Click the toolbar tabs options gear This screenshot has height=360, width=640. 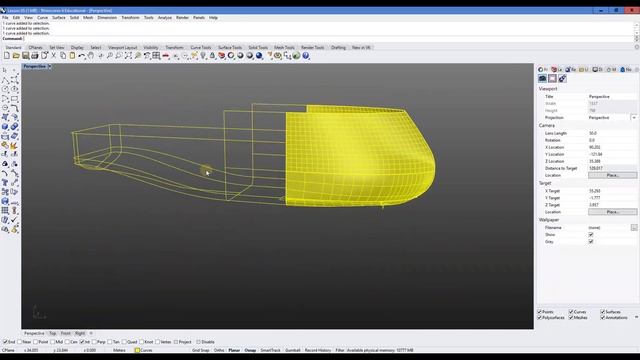click(637, 47)
